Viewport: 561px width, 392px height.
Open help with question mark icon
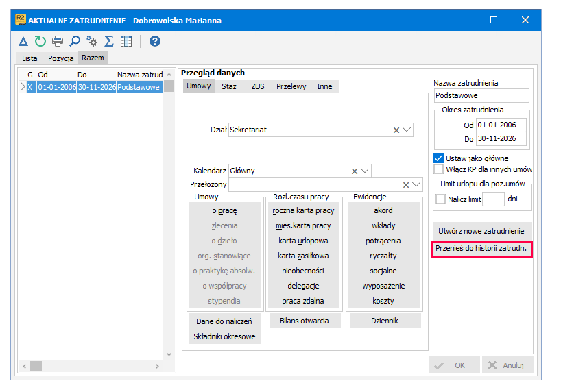[154, 42]
